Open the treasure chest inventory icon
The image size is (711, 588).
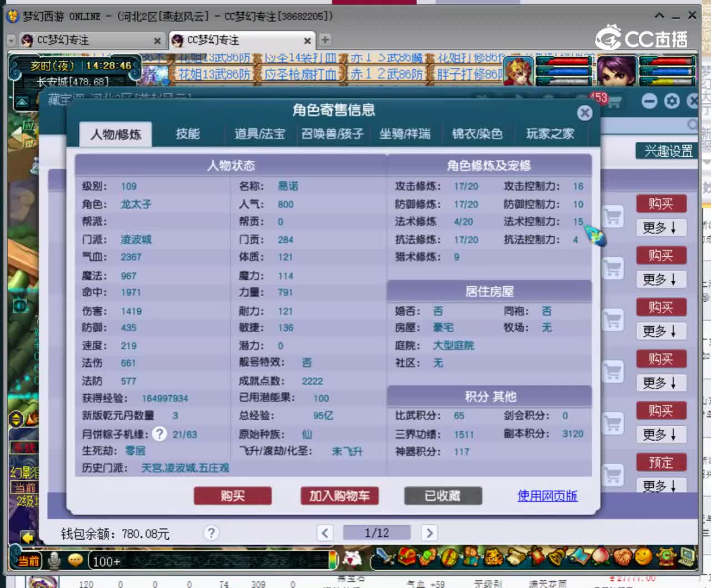click(407, 556)
